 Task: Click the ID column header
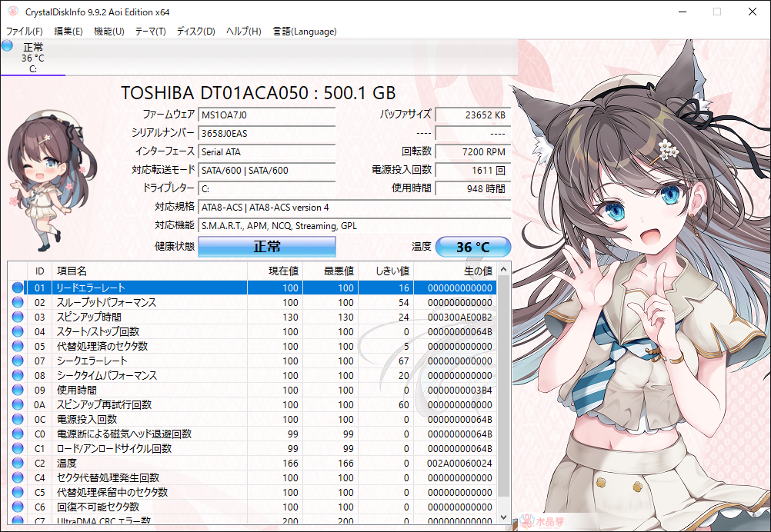click(x=39, y=271)
